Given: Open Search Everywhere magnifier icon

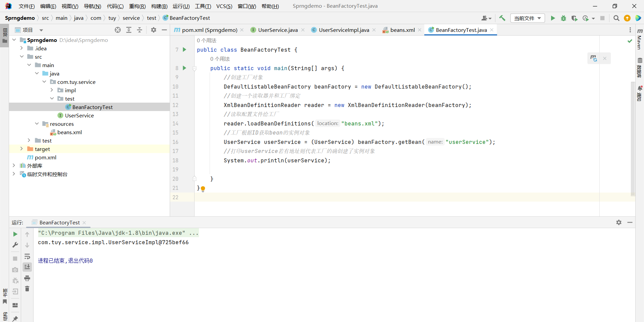Looking at the screenshot, I should [616, 18].
